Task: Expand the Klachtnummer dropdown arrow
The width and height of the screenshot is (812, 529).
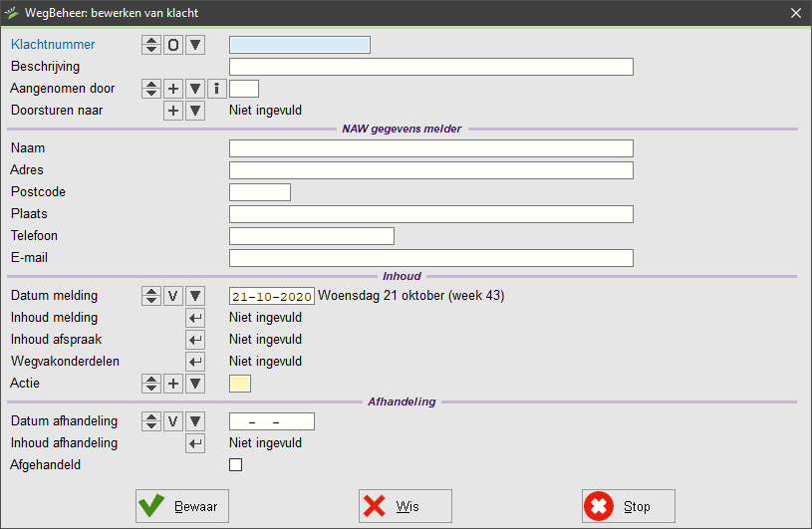Action: [195, 45]
